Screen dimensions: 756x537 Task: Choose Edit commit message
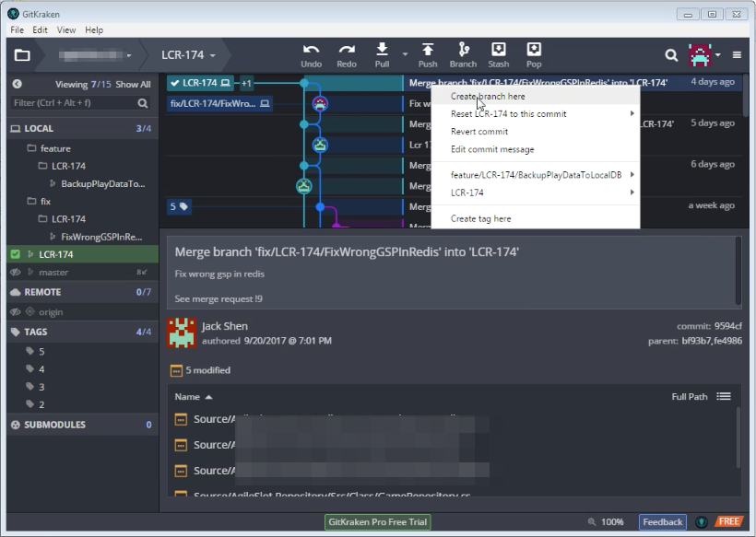point(535,149)
